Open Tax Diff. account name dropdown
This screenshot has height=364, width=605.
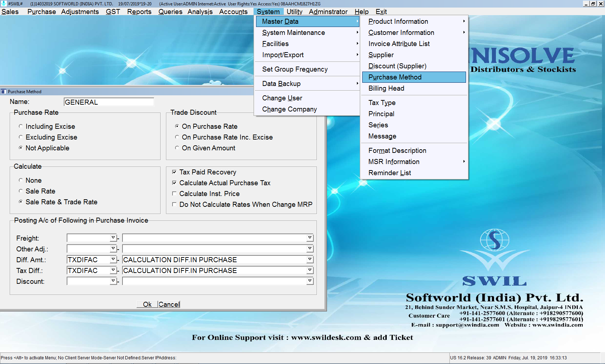click(x=310, y=270)
